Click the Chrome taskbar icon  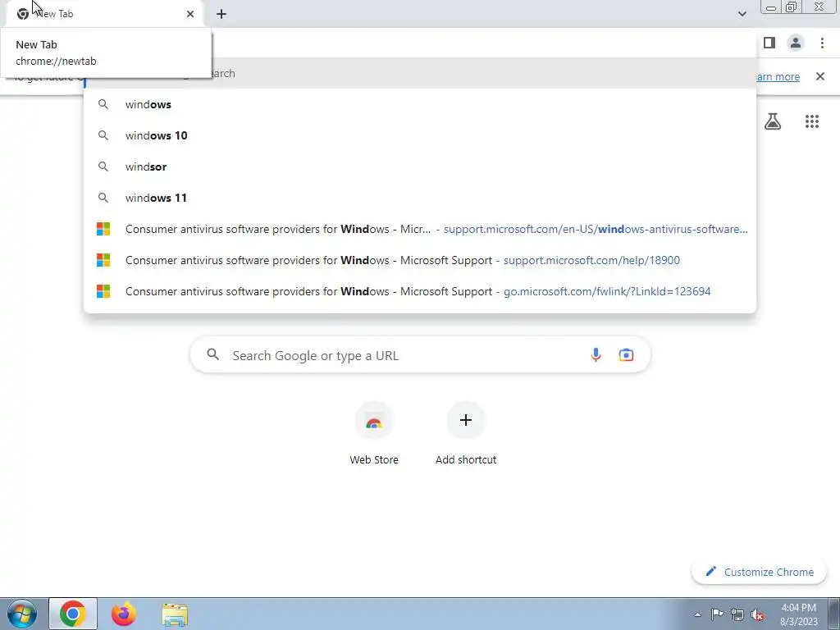(x=73, y=614)
